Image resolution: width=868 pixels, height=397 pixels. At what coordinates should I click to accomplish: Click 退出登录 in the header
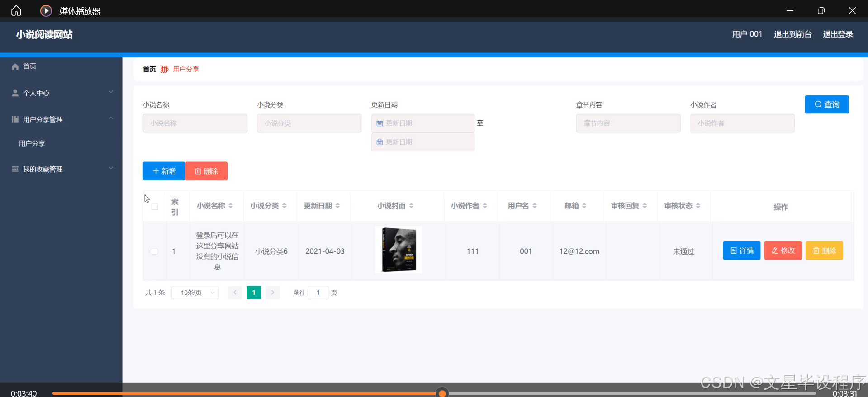point(838,34)
